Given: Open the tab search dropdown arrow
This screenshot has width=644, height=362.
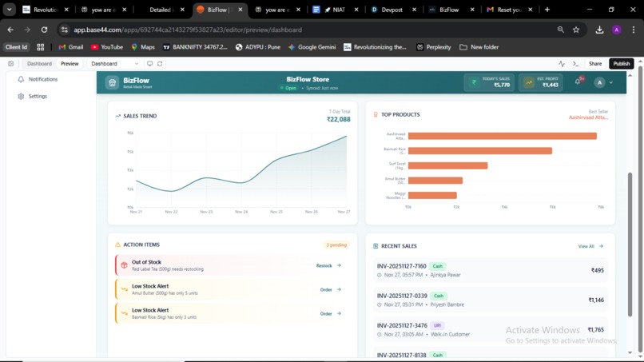Looking at the screenshot, I should point(9,9).
